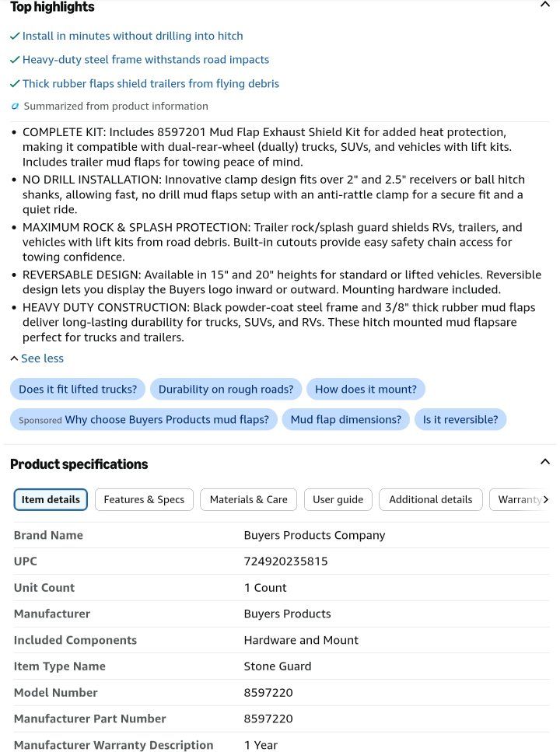Collapse the Product specifications section chevron
This screenshot has width=560, height=752.
(x=544, y=462)
